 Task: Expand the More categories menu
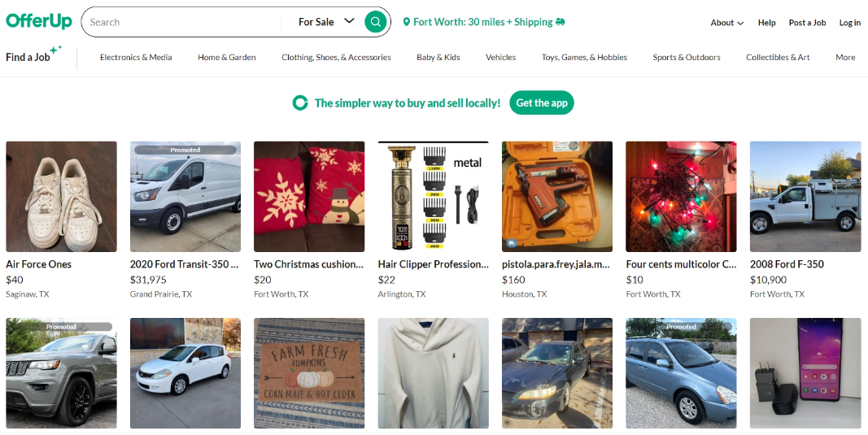pyautogui.click(x=845, y=58)
